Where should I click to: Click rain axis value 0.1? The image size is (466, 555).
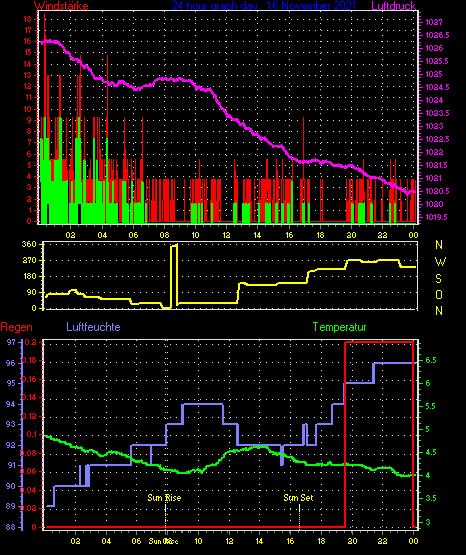(32, 435)
